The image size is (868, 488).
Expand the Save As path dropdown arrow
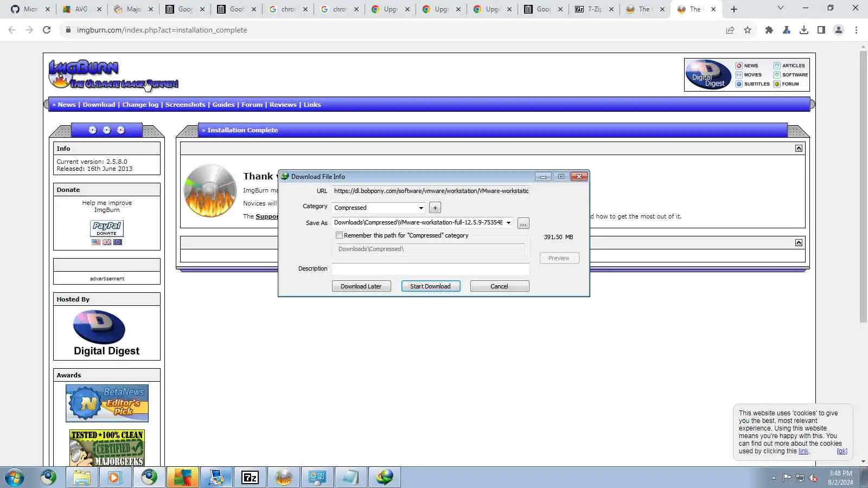point(508,223)
